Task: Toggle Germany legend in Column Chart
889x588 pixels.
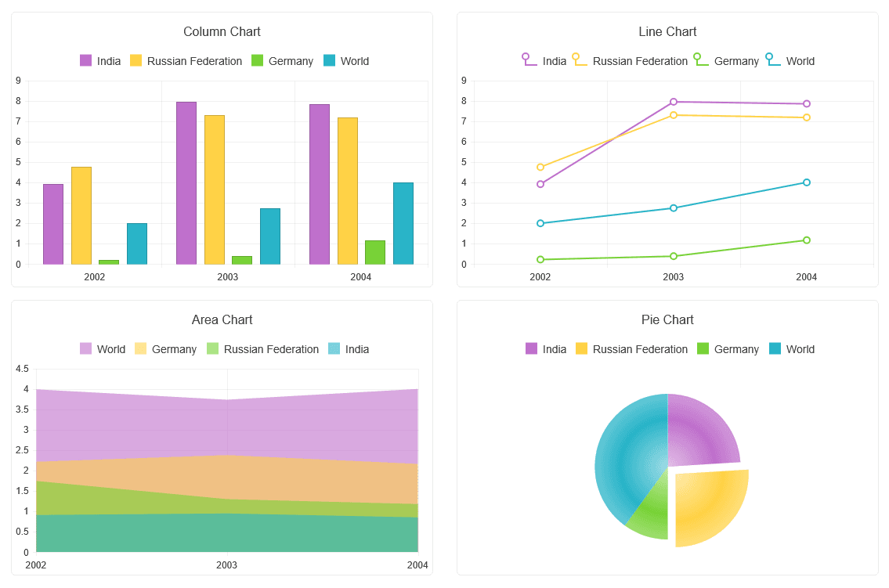Action: (282, 60)
